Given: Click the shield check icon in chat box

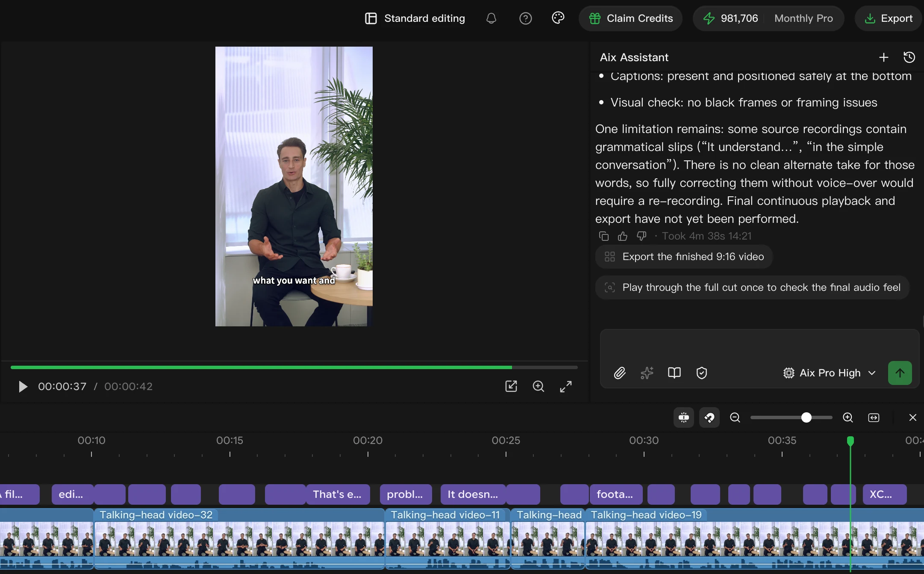Looking at the screenshot, I should [702, 373].
